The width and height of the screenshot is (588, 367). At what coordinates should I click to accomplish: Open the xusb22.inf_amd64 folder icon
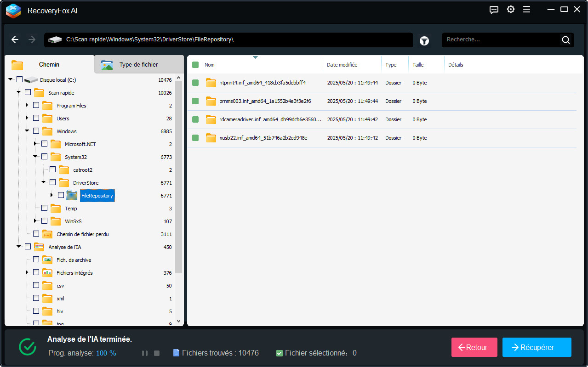pos(211,138)
